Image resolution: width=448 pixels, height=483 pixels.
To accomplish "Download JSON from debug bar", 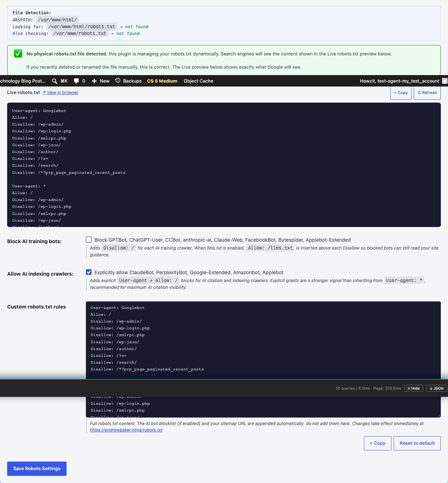I will point(437,388).
